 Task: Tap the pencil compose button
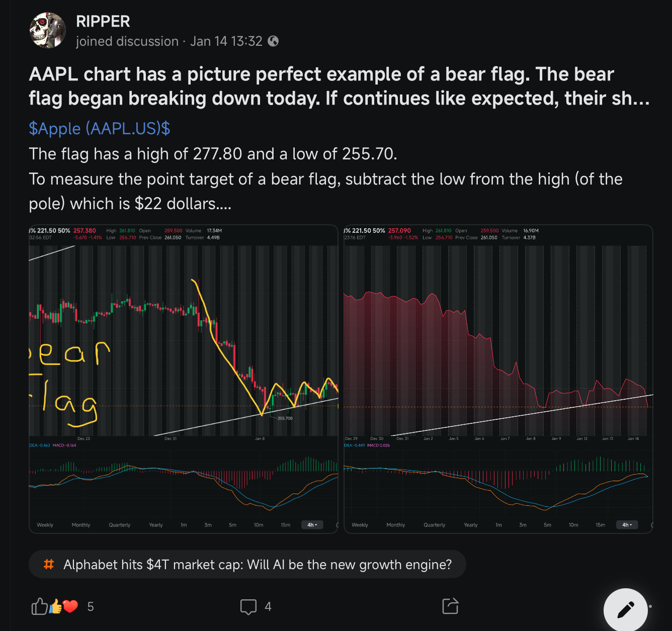(x=625, y=610)
